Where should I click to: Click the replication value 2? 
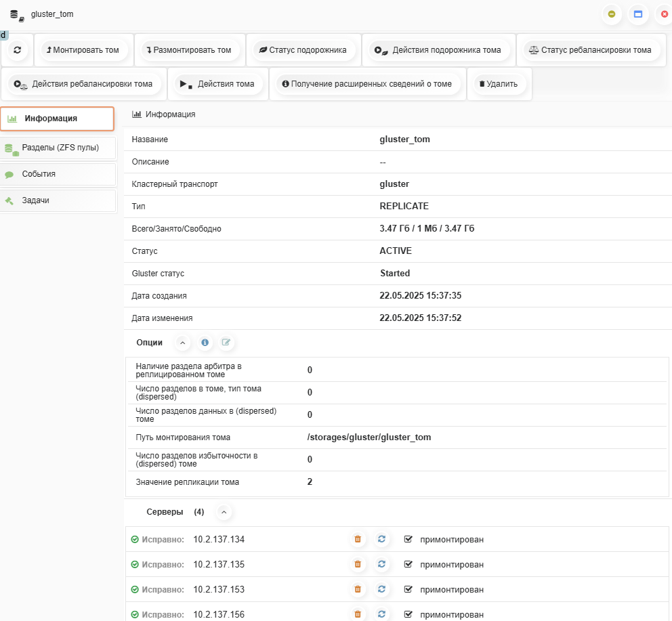point(310,481)
